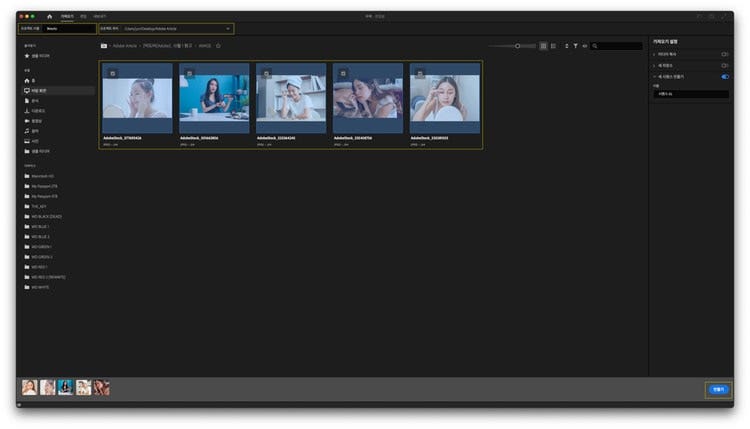Select the blue-background thumbnail in selection tray
Image resolution: width=750 pixels, height=429 pixels.
point(66,387)
